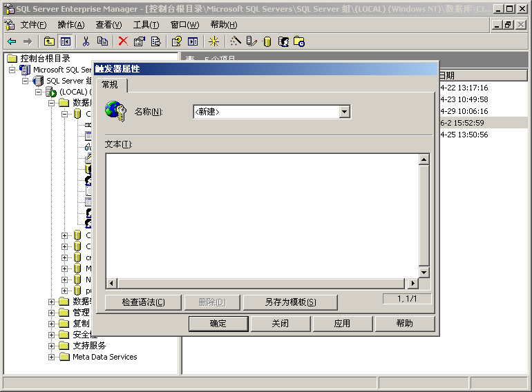Image resolution: width=532 pixels, height=392 pixels.
Task: Click the Back arrow toolbar icon
Action: pos(12,41)
